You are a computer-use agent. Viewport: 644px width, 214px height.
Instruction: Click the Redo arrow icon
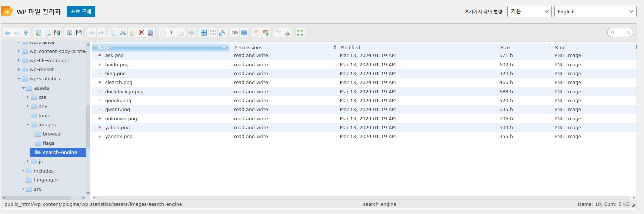[101, 33]
